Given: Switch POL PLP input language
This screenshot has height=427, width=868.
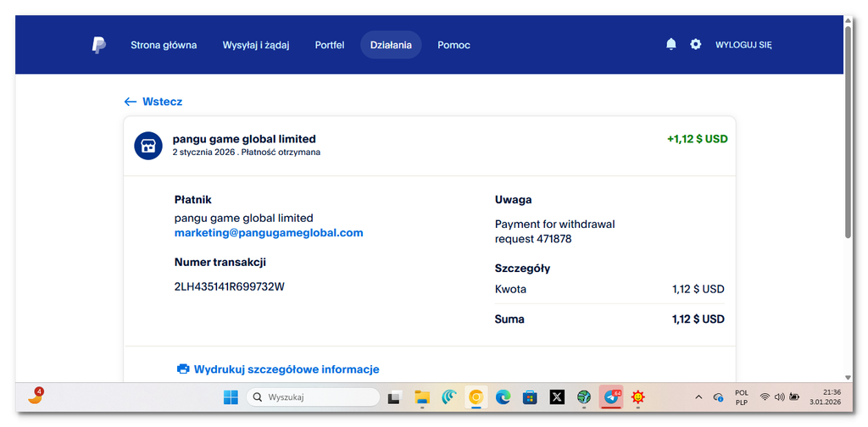Looking at the screenshot, I should click(742, 397).
